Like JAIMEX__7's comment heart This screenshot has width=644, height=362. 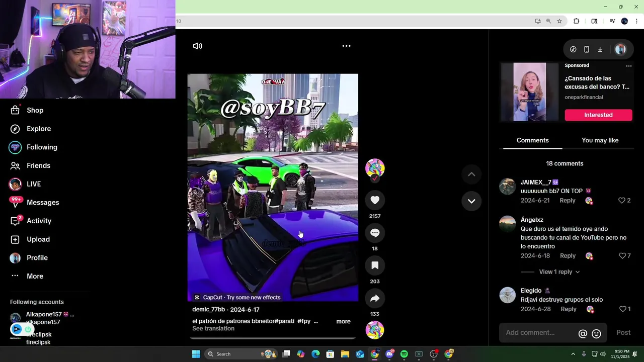tap(621, 201)
